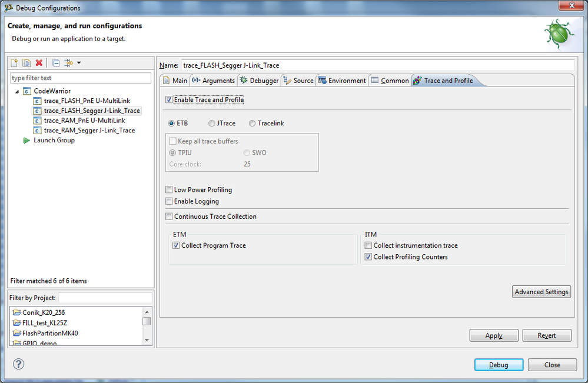Click the help question mark icon
The height and width of the screenshot is (383, 588).
[18, 364]
